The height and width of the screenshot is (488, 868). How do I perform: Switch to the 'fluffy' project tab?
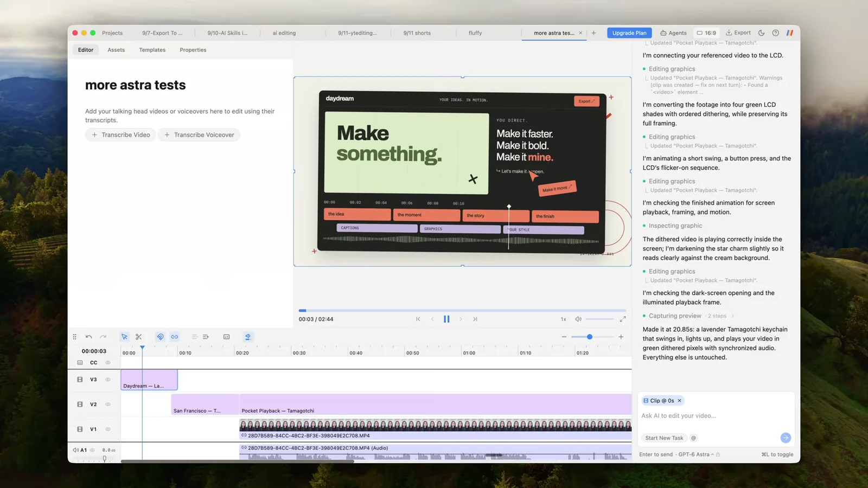coord(475,33)
